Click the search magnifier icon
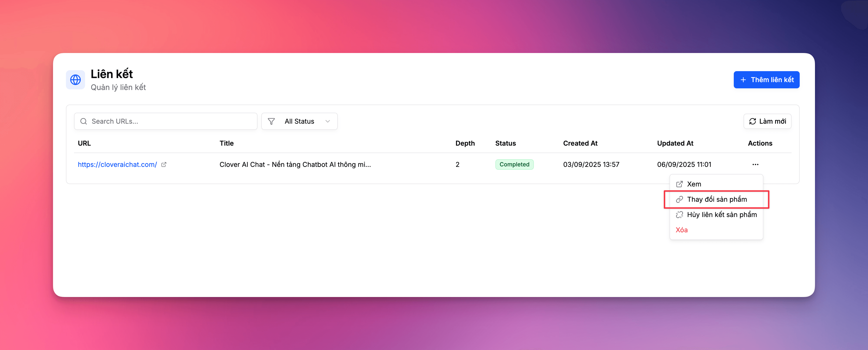 [x=84, y=121]
